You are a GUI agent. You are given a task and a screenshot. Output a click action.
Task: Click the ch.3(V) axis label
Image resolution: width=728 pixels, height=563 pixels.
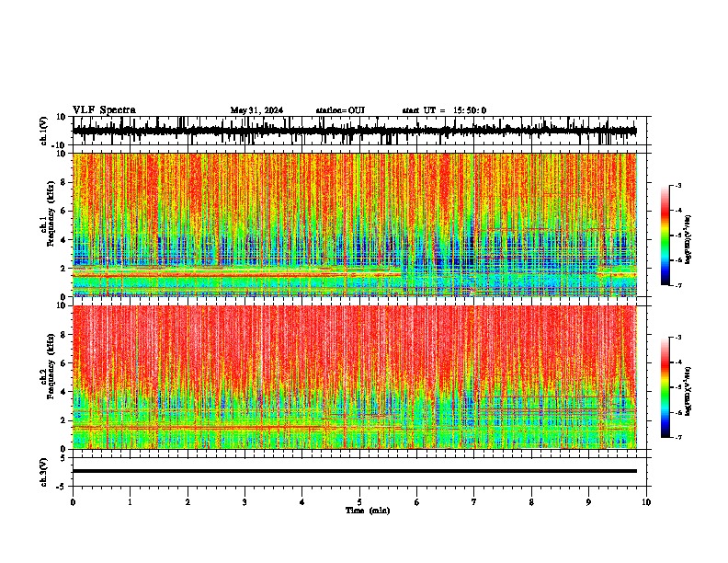tap(44, 472)
